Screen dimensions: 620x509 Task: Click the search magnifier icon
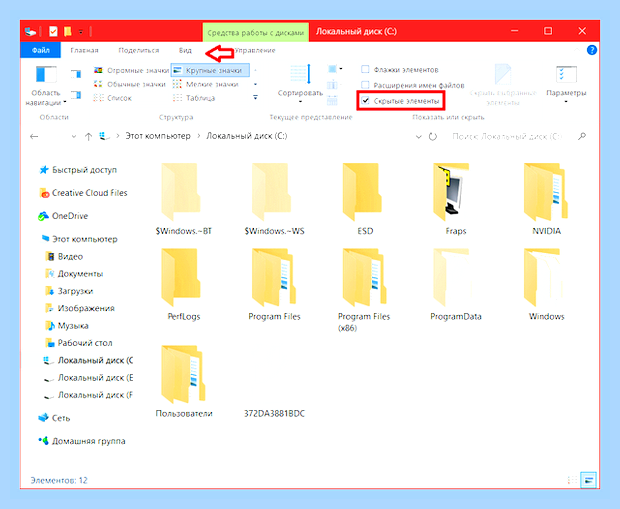coord(582,136)
